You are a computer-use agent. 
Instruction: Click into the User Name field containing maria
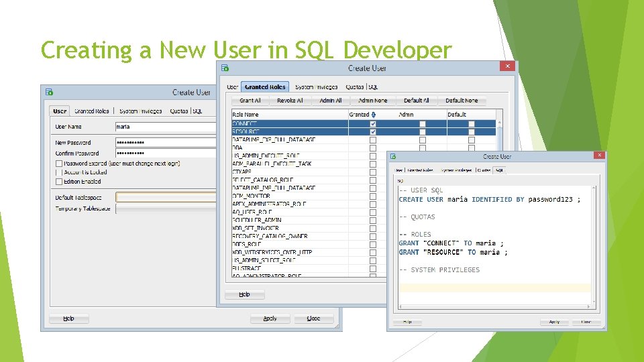pyautogui.click(x=166, y=127)
